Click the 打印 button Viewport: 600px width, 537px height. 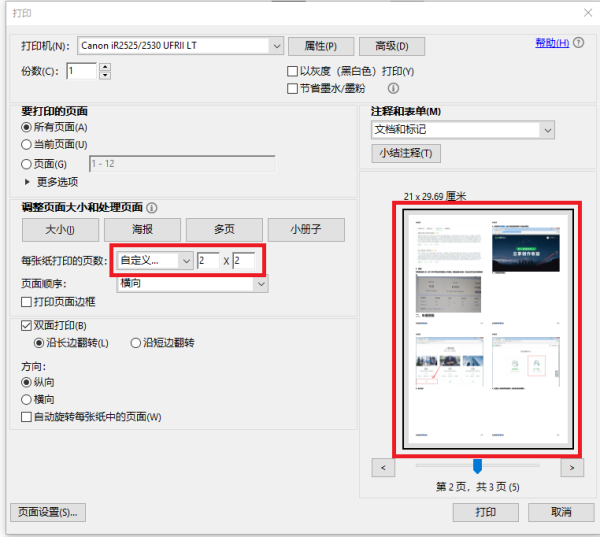tap(486, 512)
